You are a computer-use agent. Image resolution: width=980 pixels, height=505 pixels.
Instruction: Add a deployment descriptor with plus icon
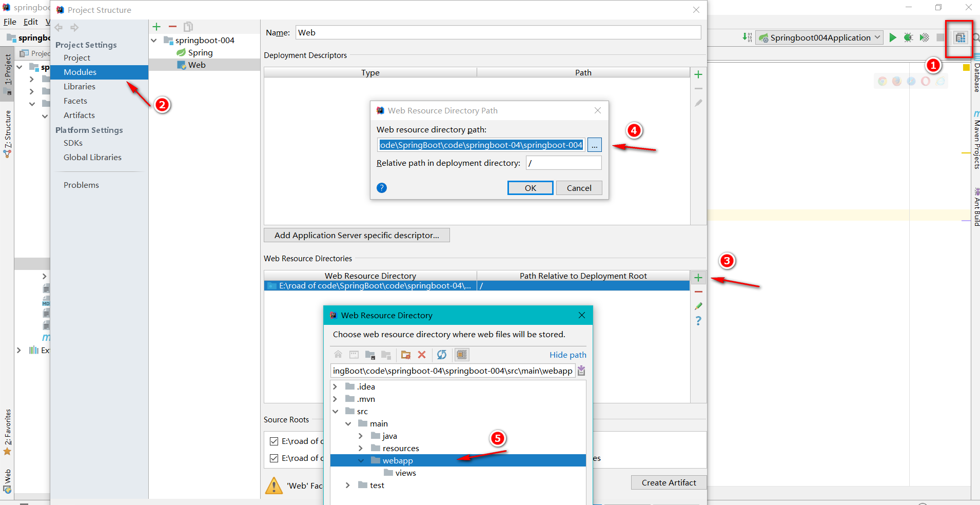[698, 74]
